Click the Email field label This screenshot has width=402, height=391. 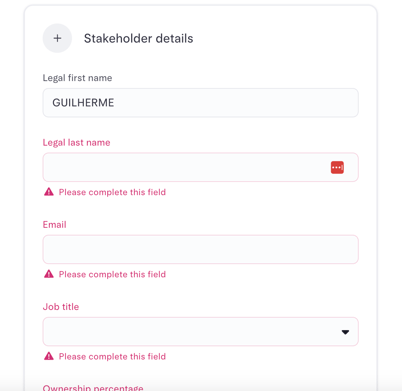click(54, 225)
